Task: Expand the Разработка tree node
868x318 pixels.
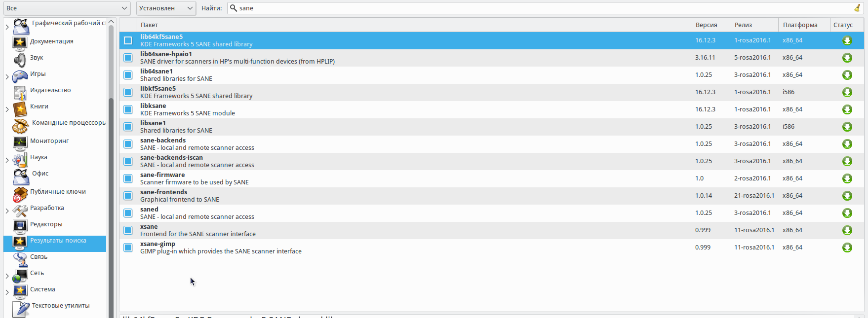Action: coord(7,211)
